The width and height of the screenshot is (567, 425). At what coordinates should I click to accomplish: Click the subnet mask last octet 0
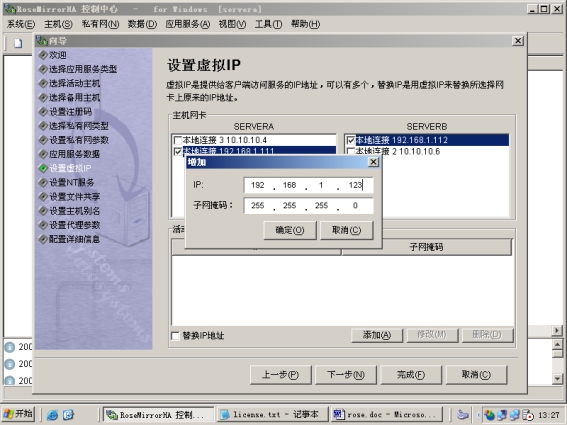[355, 206]
